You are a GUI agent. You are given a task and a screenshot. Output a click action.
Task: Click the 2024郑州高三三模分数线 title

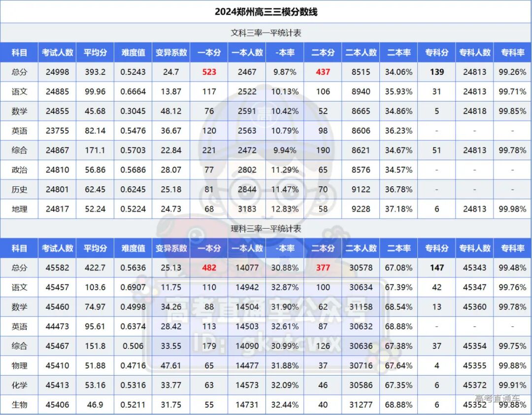coord(266,11)
